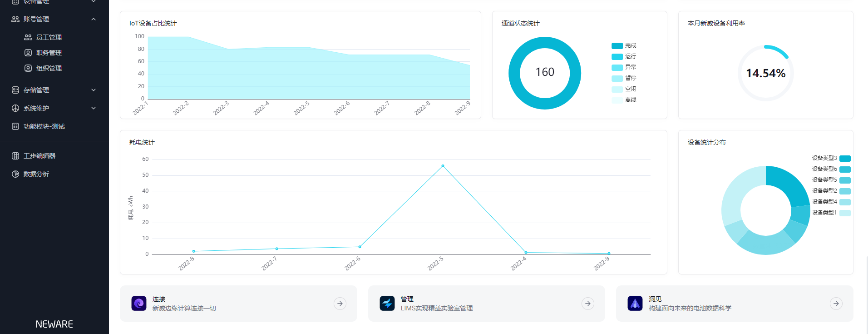Click the IoT设备占比统计 chart title
868x334 pixels.
pos(153,23)
